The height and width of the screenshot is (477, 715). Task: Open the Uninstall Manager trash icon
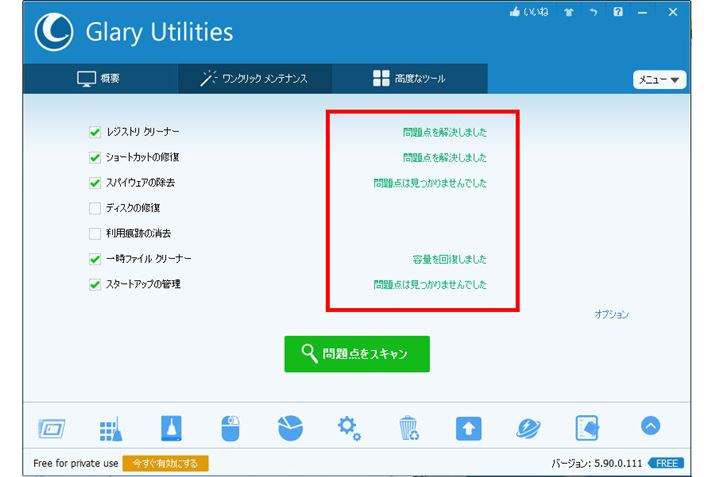click(409, 428)
